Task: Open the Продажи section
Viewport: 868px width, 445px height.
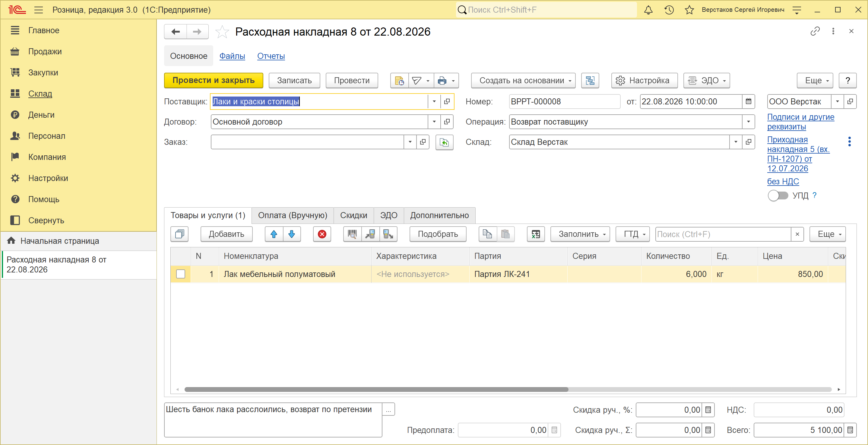Action: (45, 52)
